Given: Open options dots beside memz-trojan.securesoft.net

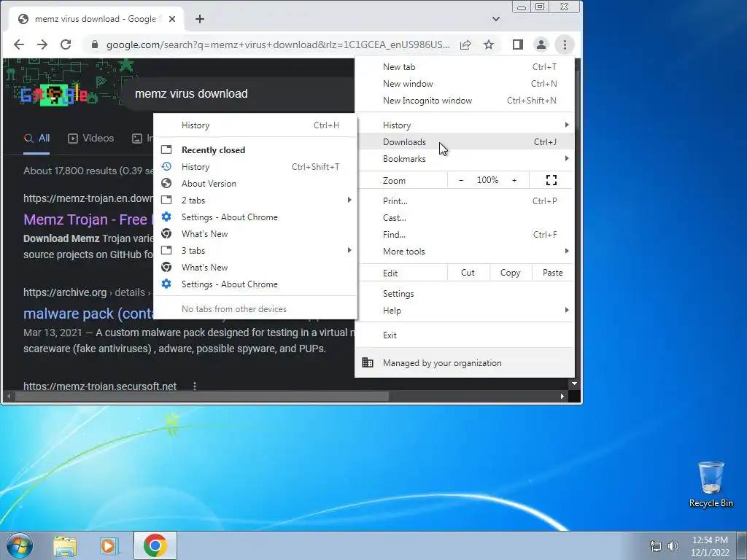Looking at the screenshot, I should click(x=194, y=386).
